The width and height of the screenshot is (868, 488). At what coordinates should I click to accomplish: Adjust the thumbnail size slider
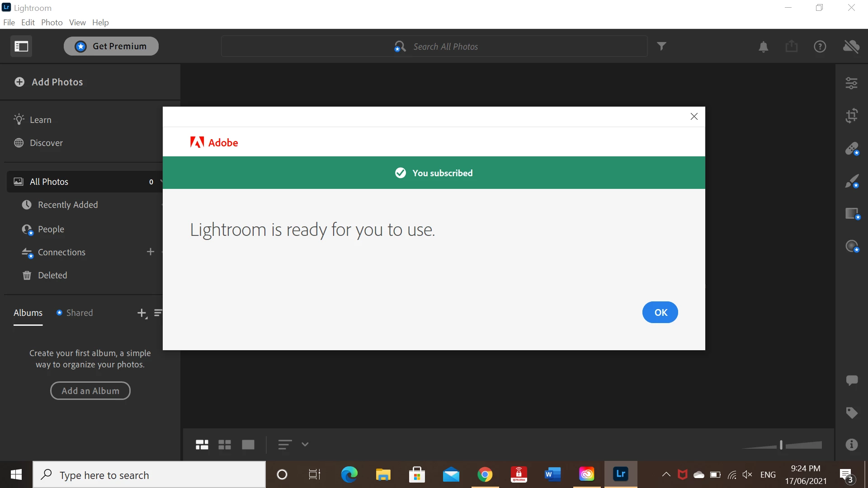(x=781, y=445)
